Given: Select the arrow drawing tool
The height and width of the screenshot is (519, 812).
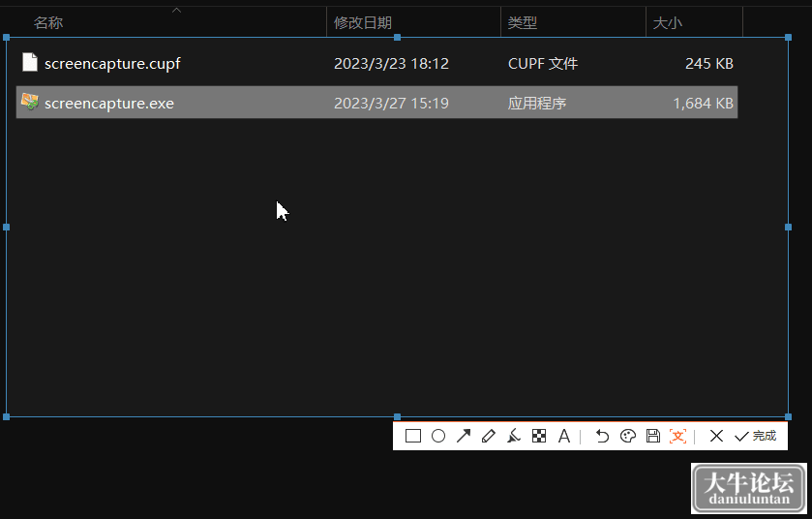Looking at the screenshot, I should (464, 436).
